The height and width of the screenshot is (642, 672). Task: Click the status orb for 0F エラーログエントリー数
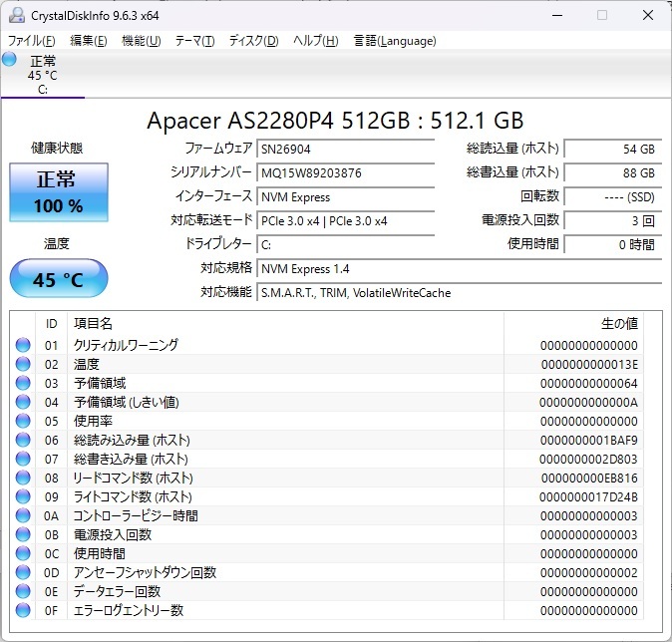click(x=23, y=610)
